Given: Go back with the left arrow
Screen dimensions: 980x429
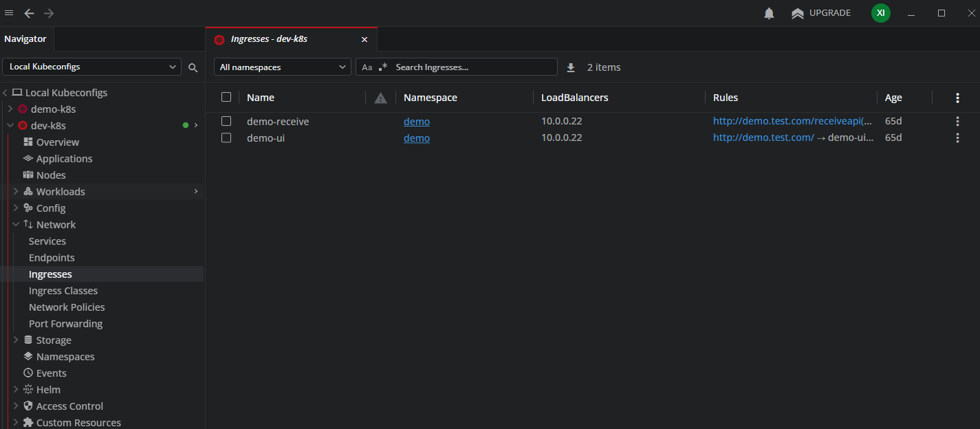Looking at the screenshot, I should pyautogui.click(x=29, y=13).
